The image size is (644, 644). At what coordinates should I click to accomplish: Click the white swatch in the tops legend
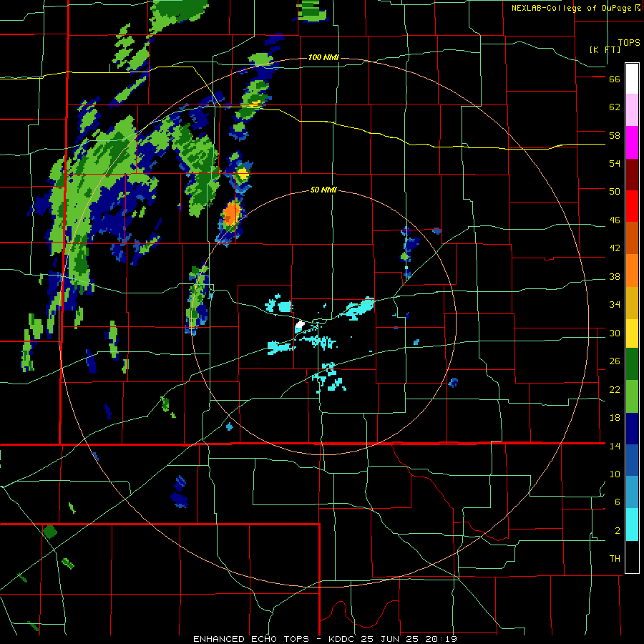pyautogui.click(x=632, y=79)
